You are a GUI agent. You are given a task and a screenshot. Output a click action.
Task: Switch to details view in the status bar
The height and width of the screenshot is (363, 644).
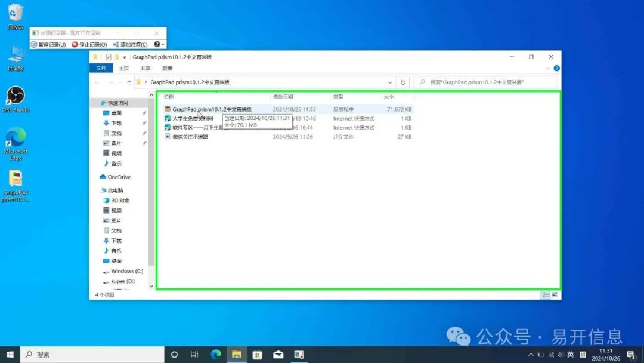(x=546, y=295)
